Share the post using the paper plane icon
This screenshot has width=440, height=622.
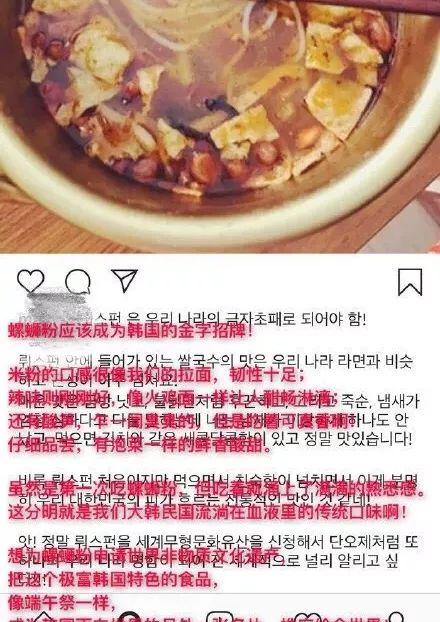(x=125, y=280)
